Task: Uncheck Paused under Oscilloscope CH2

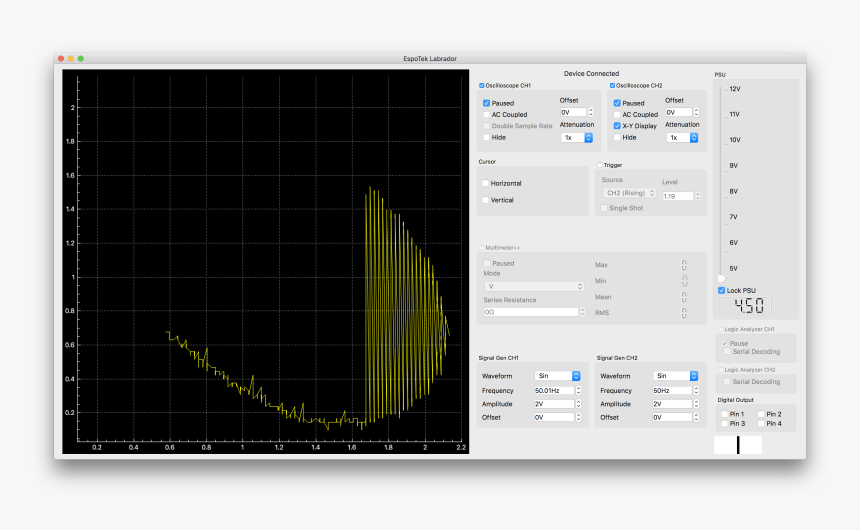Action: tap(617, 103)
